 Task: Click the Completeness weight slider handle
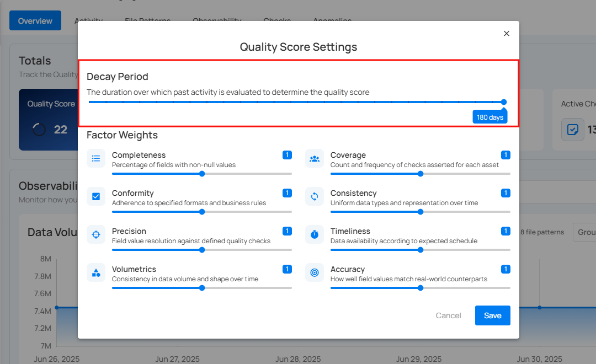click(202, 174)
